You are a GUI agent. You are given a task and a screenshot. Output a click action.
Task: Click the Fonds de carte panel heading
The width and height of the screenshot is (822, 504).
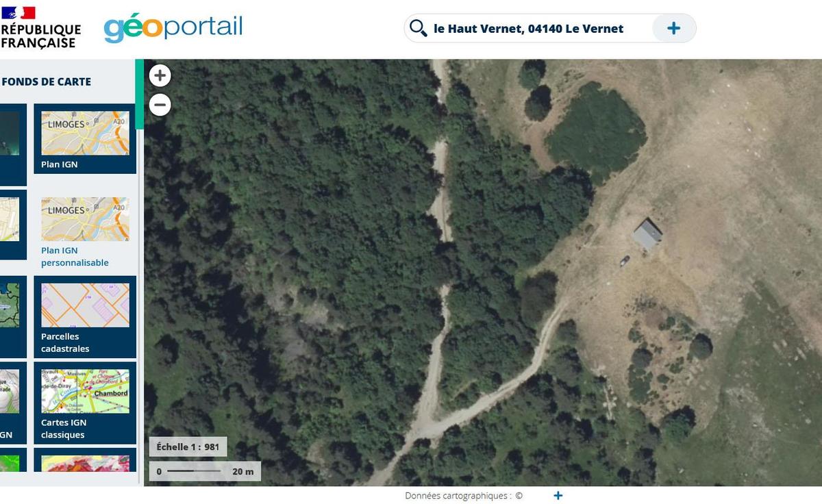point(47,81)
